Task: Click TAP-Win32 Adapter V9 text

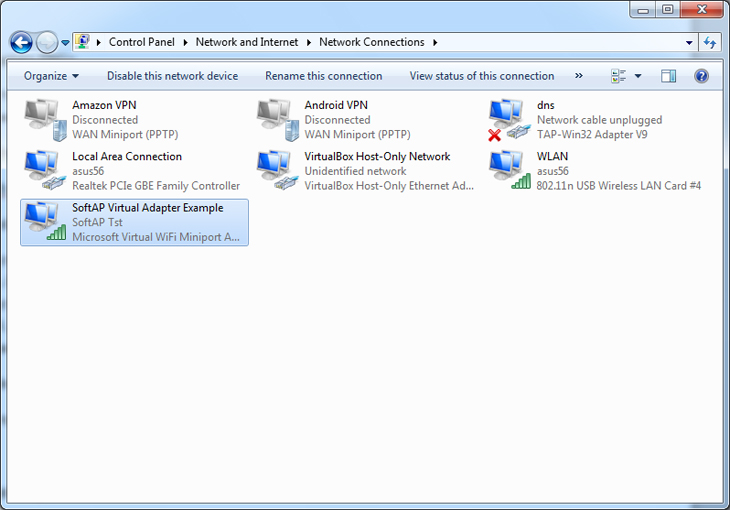Action: point(592,135)
